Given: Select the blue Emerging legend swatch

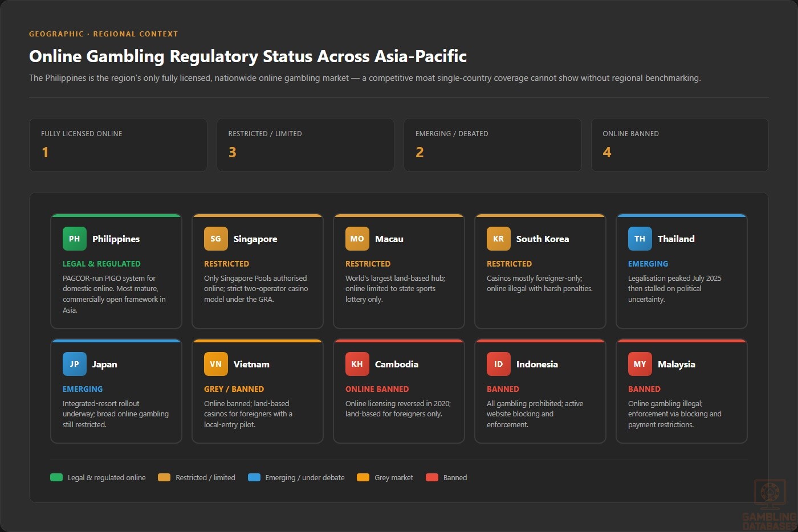Looking at the screenshot, I should 254,477.
